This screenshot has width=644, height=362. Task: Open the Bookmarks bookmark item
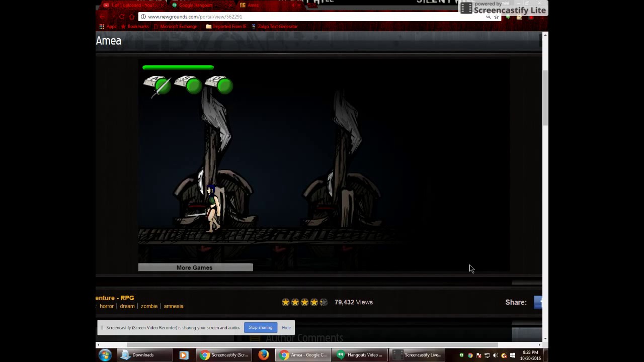134,27
